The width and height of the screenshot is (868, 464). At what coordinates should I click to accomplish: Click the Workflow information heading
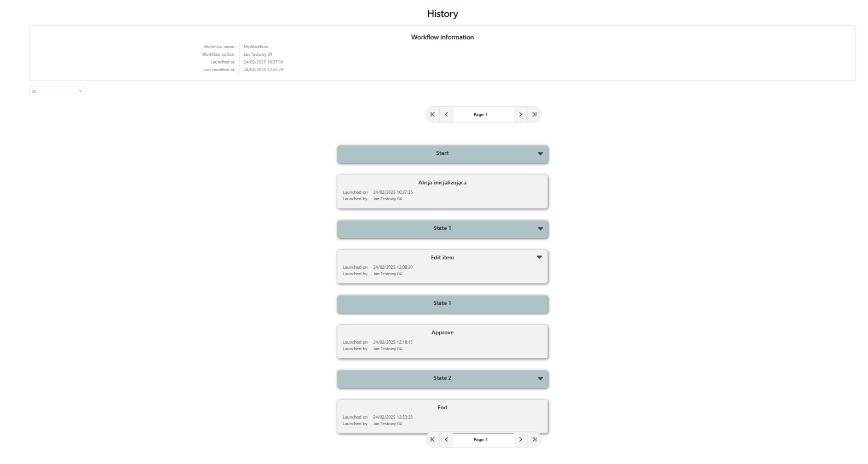(442, 37)
